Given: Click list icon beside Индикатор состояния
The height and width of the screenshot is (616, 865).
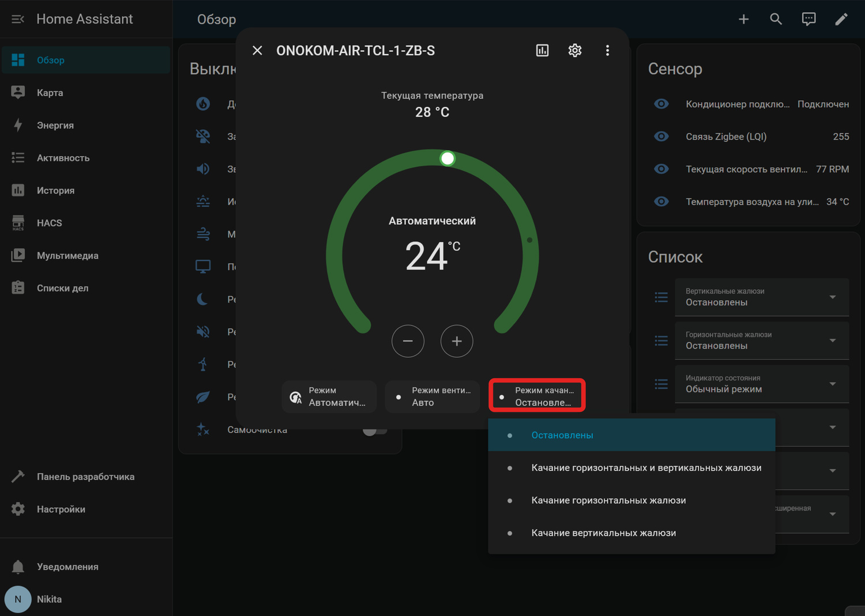Looking at the screenshot, I should coord(661,384).
